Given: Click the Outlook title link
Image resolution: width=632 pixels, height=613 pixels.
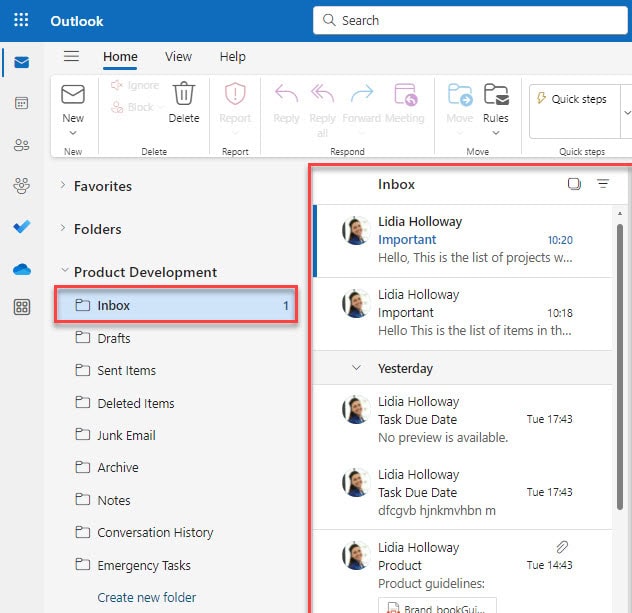Looking at the screenshot, I should click(x=77, y=21).
